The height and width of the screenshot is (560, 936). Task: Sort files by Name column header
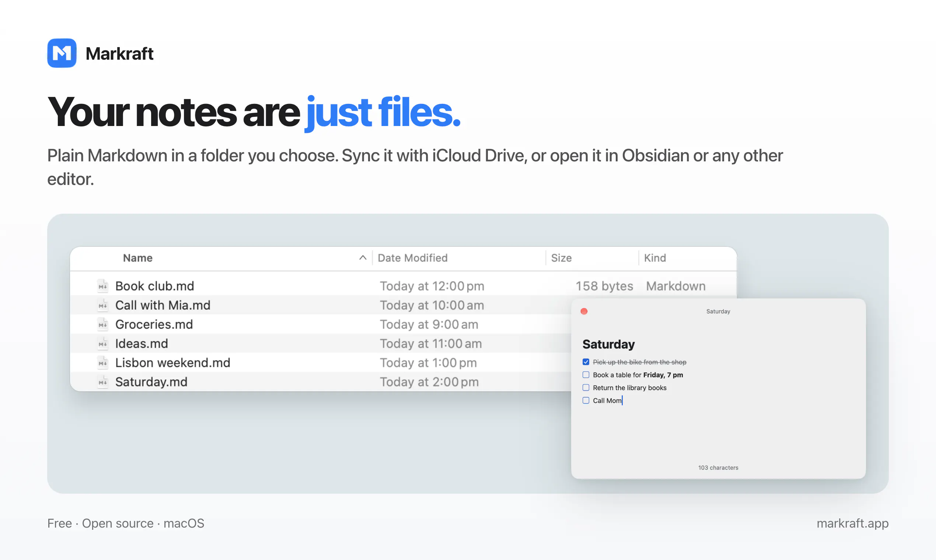[138, 258]
